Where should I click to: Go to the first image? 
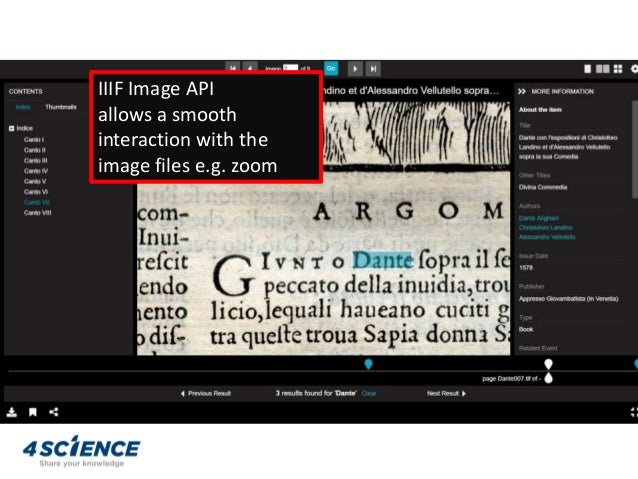233,68
